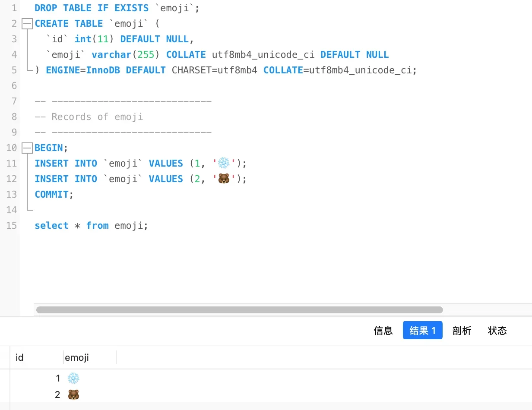Screen dimensions: 532x410
Task: Select the bear cell in result row 2
Action: coord(90,394)
